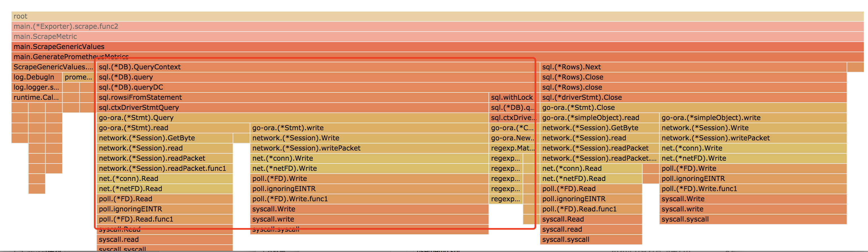Select the main.(*Exporter).scrape.func2 frame
This screenshot has width=868, height=252.
(437, 26)
